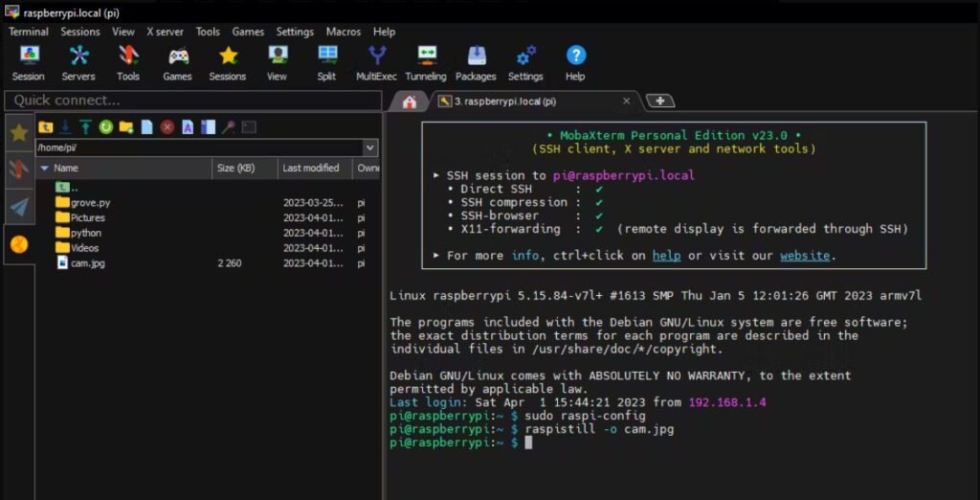The image size is (980, 500).
Task: Toggle sort order on Name column header
Action: [66, 169]
